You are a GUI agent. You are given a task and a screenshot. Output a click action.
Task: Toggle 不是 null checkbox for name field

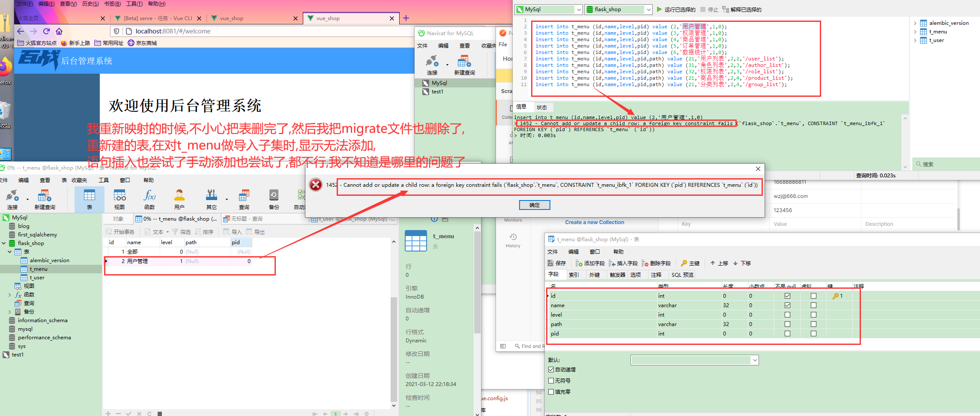pyautogui.click(x=787, y=305)
